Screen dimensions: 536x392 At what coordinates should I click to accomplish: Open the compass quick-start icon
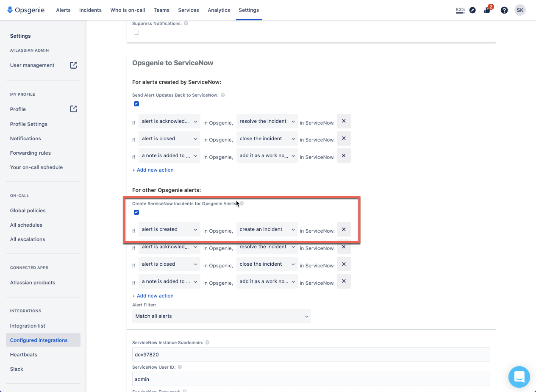pos(473,10)
